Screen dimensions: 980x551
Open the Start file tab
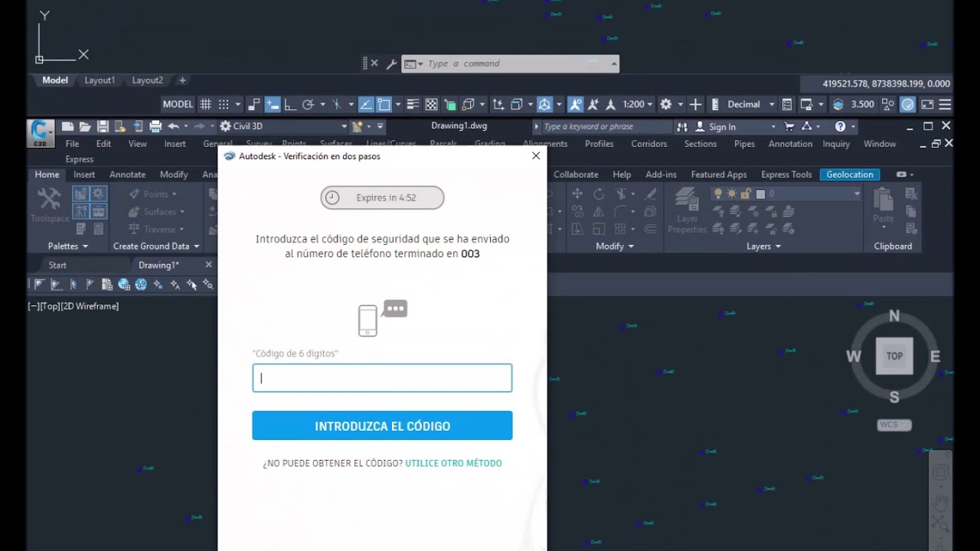(57, 265)
